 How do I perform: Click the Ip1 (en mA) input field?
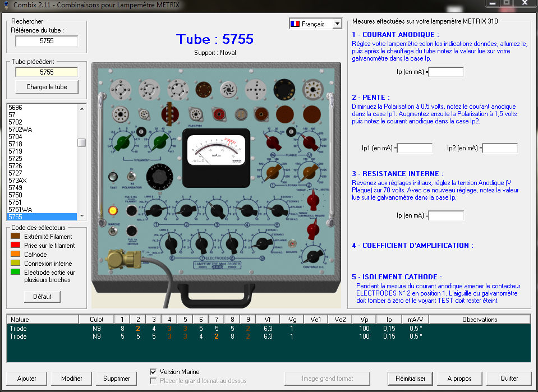(x=415, y=148)
